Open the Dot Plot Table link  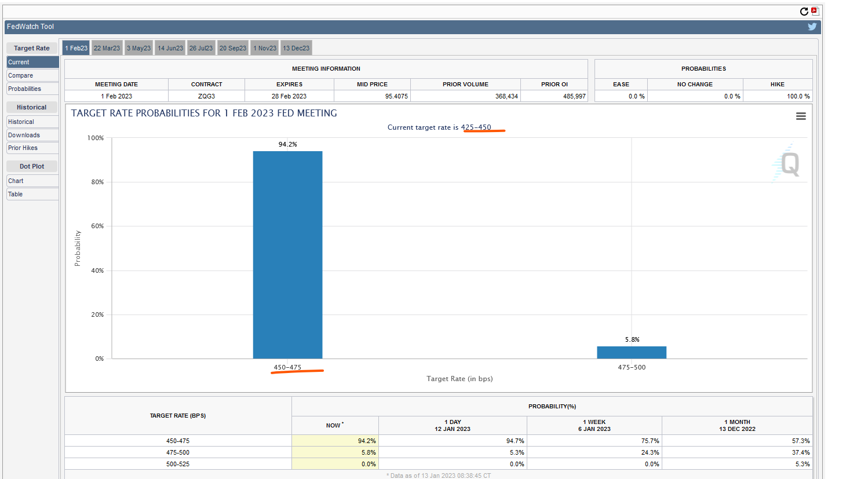pos(32,195)
